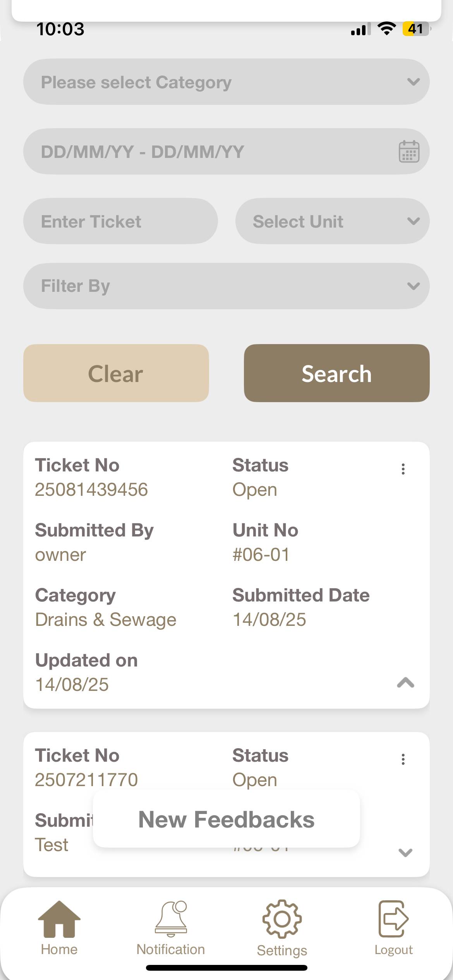Focus the Enter Ticket input field
The width and height of the screenshot is (453, 980).
pos(120,221)
